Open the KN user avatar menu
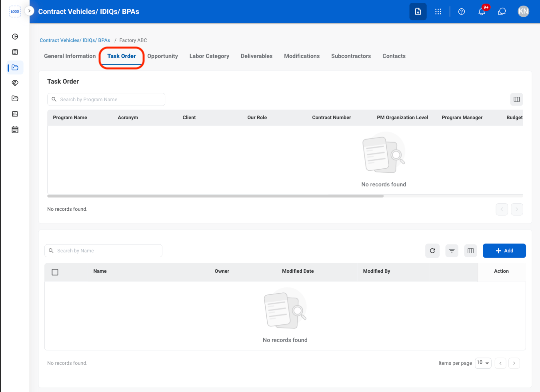This screenshot has height=392, width=540. (x=523, y=12)
